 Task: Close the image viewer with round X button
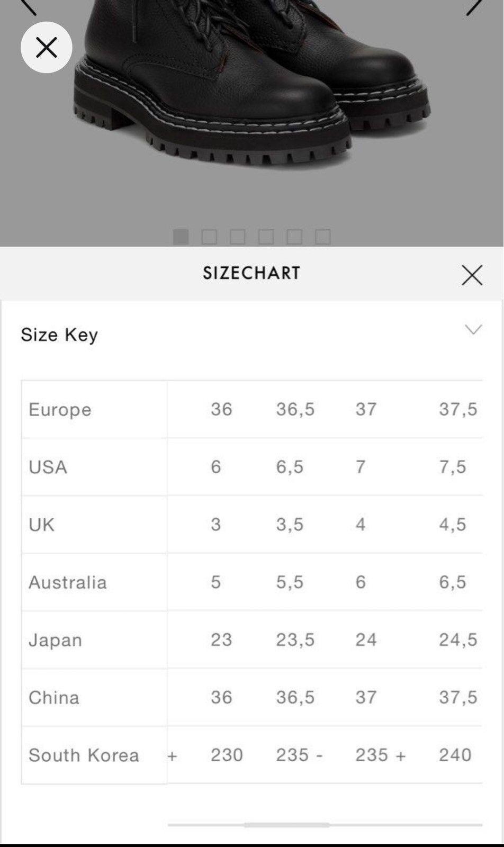[47, 48]
